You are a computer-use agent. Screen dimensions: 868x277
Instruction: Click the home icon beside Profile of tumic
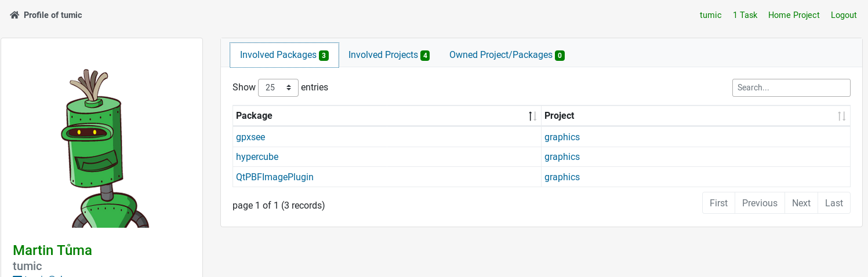point(14,15)
